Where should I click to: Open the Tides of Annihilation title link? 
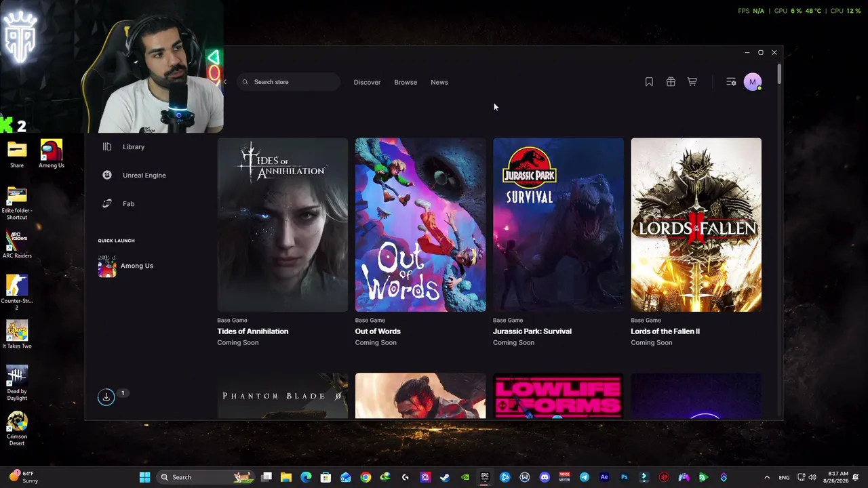pos(253,331)
